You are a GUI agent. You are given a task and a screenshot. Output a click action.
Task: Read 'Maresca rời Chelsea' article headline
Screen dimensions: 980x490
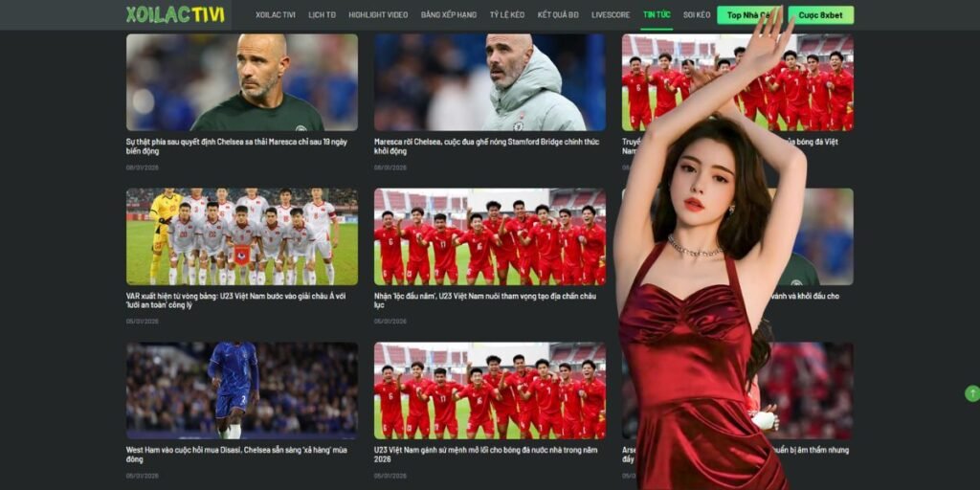point(486,146)
